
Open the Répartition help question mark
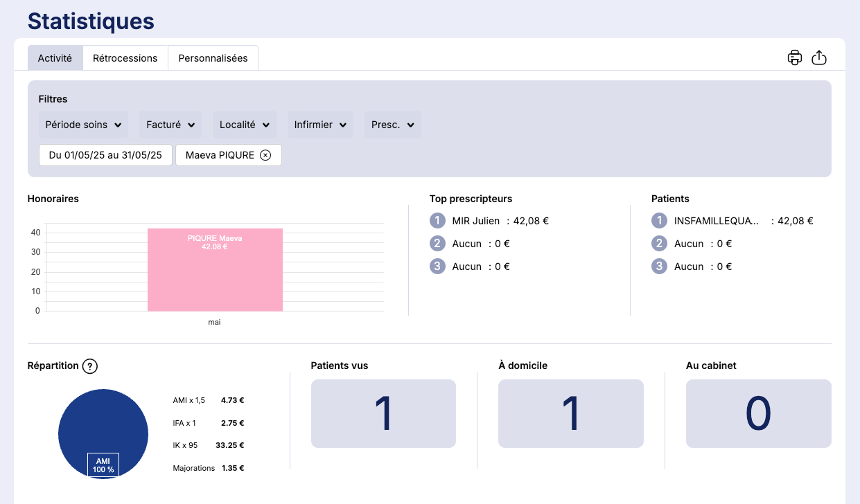[89, 366]
